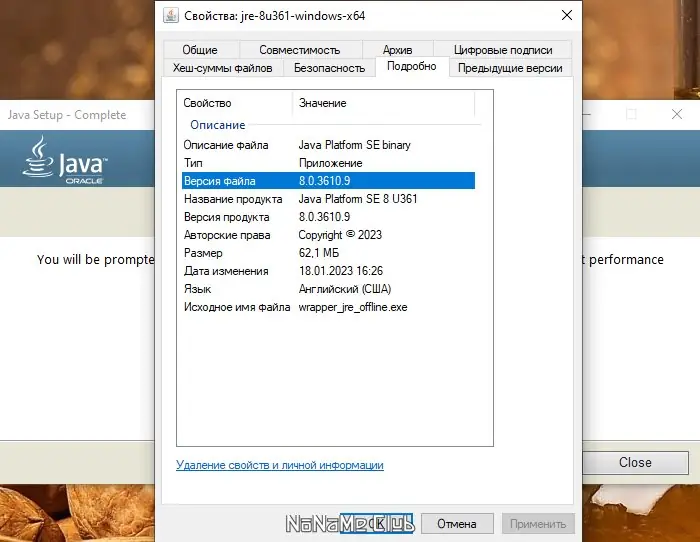Switch to the Общие tab
The width and height of the screenshot is (700, 542).
[200, 50]
